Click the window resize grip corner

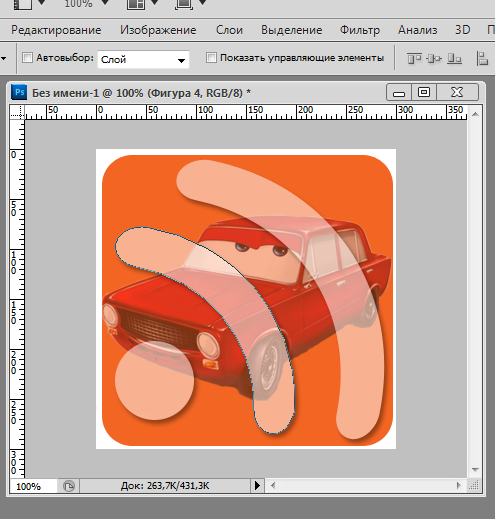tap(474, 485)
